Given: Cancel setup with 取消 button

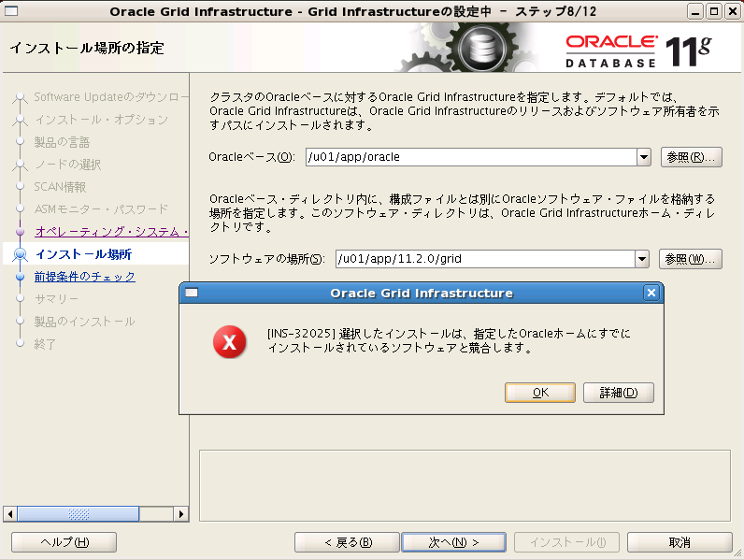Looking at the screenshot, I should 680,542.
